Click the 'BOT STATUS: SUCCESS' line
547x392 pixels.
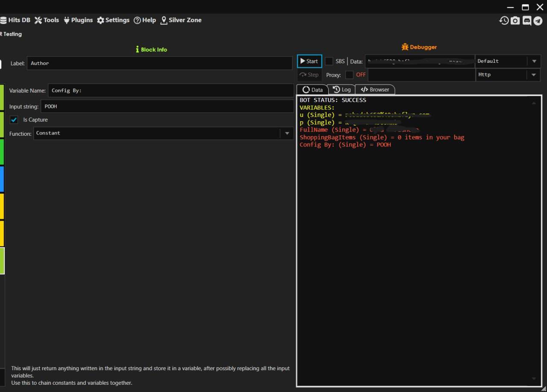[333, 100]
